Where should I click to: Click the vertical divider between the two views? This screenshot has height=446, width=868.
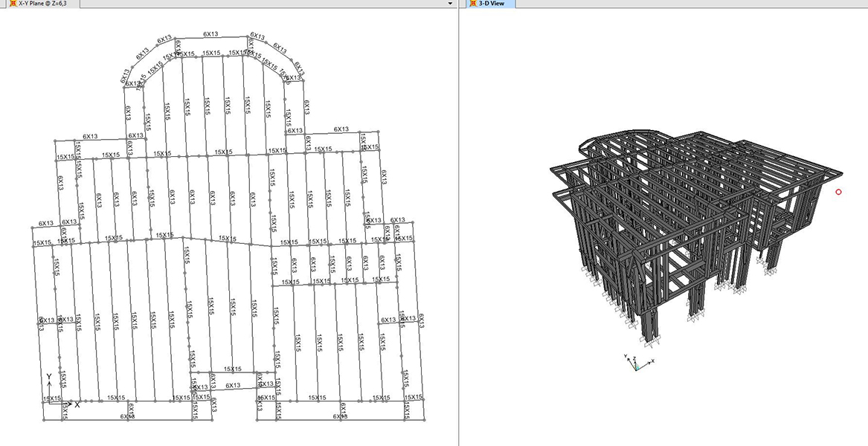coord(459,223)
